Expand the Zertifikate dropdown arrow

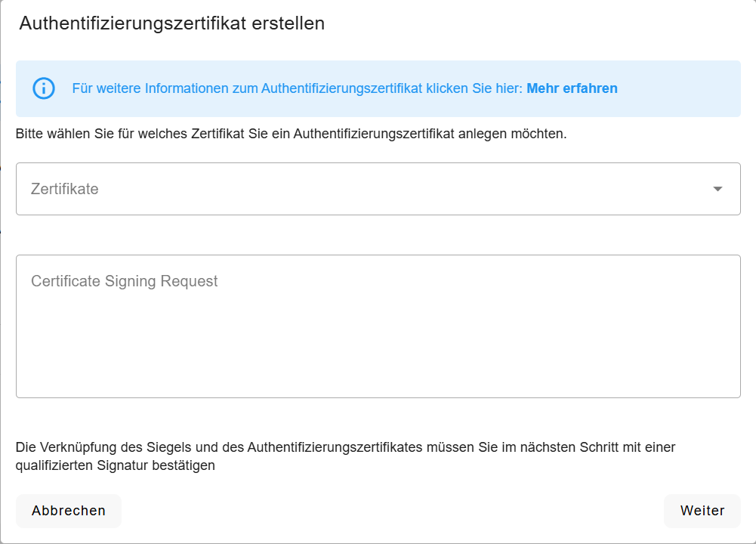(x=717, y=189)
